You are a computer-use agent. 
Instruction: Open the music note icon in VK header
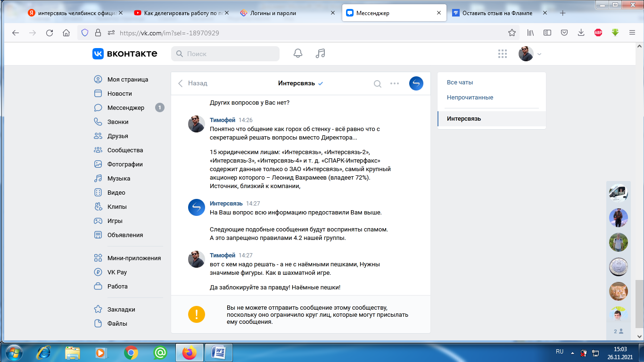click(x=321, y=54)
